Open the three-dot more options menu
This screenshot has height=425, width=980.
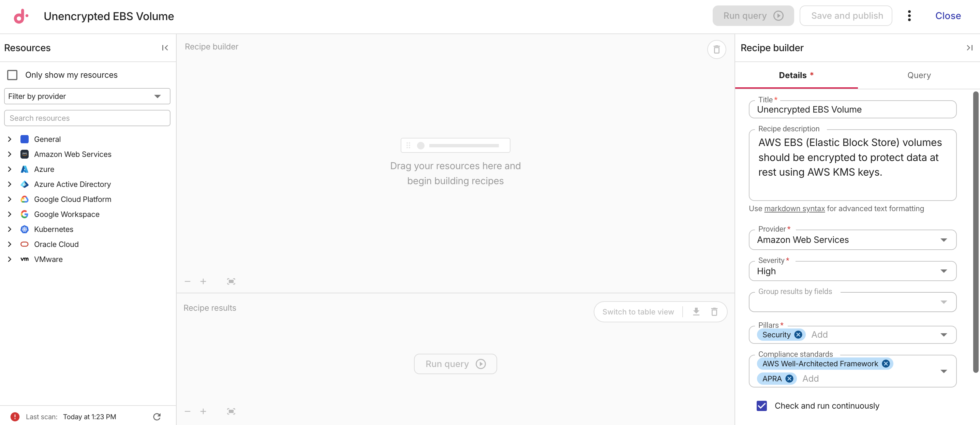point(909,16)
